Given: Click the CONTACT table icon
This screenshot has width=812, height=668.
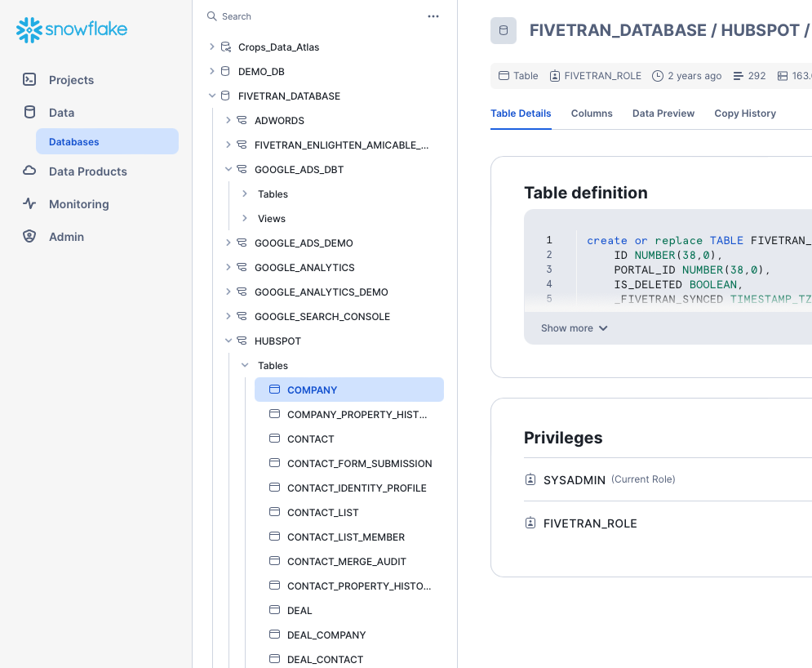Looking at the screenshot, I should (274, 439).
